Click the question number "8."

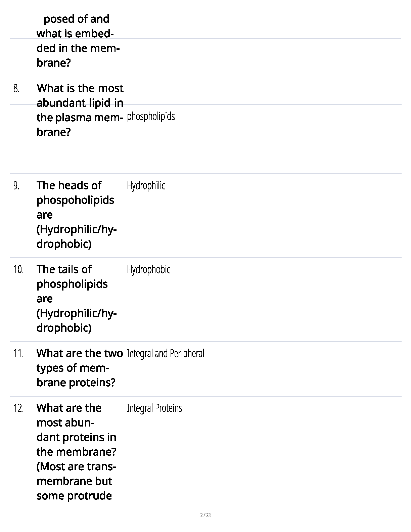(16, 89)
